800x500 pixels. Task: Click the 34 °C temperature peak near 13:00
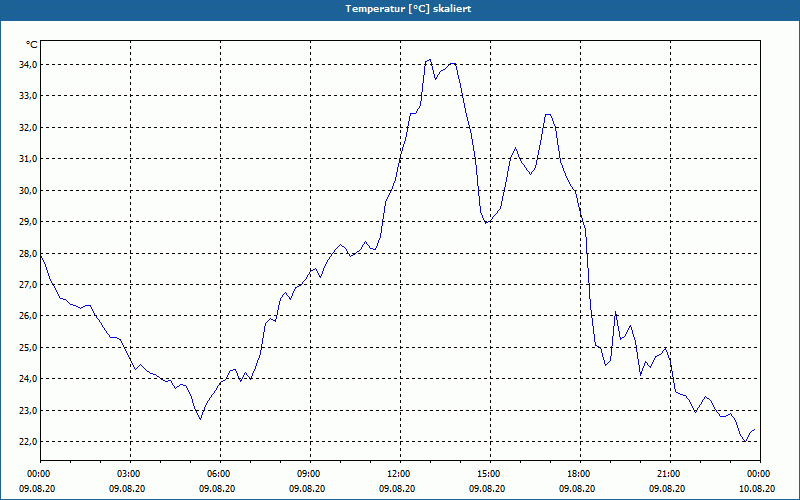[x=430, y=60]
